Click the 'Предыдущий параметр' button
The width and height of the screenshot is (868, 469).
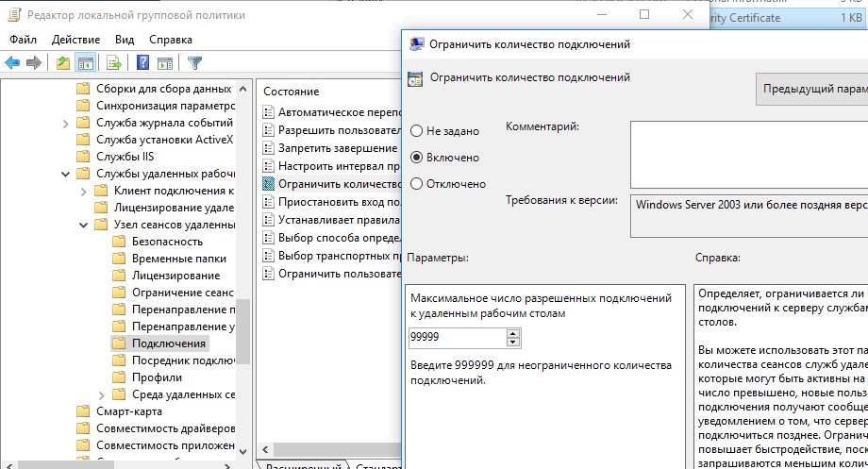coord(811,88)
